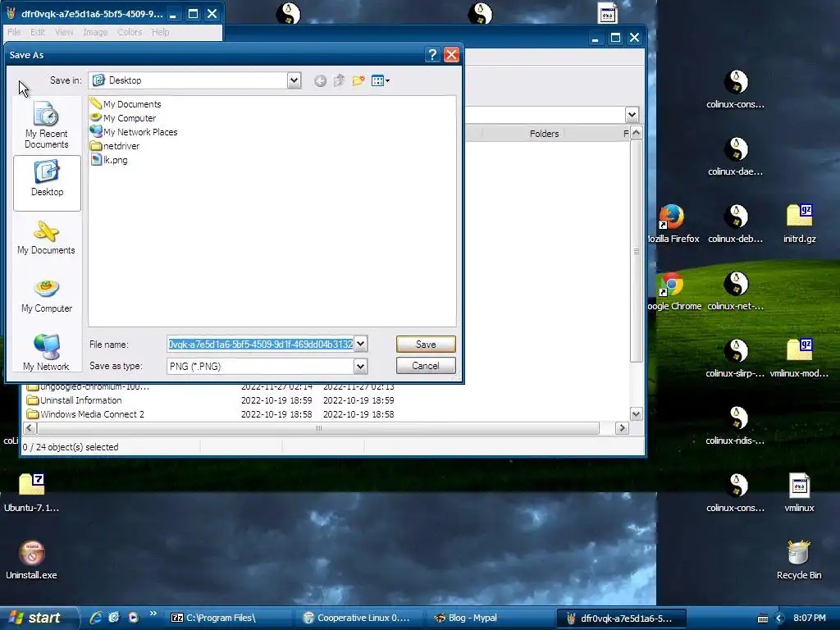
Task: Select My Computer in file list
Action: (123, 118)
